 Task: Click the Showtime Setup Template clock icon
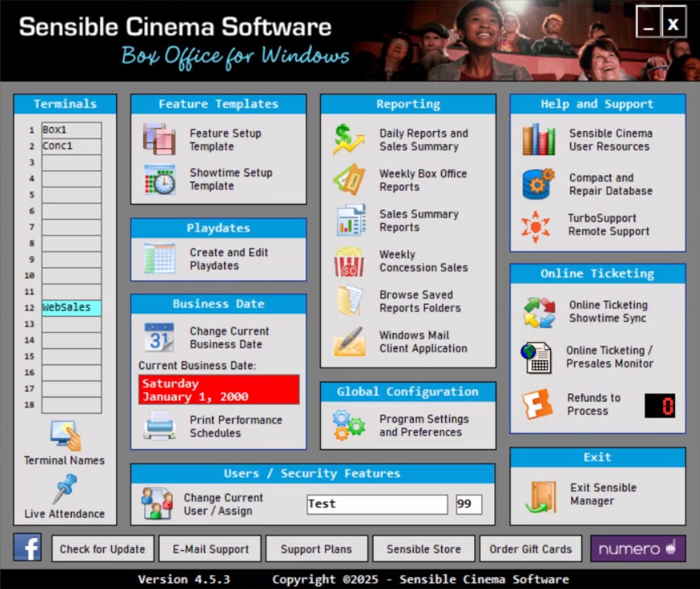click(159, 179)
